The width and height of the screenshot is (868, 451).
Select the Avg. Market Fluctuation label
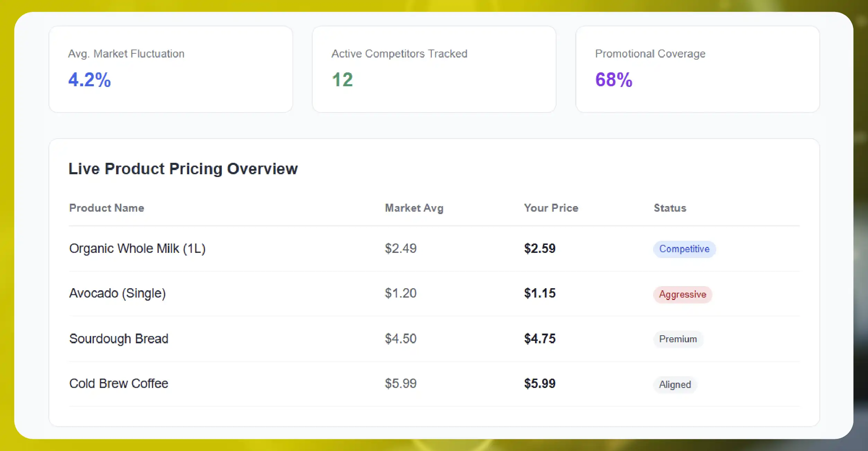[x=126, y=54]
